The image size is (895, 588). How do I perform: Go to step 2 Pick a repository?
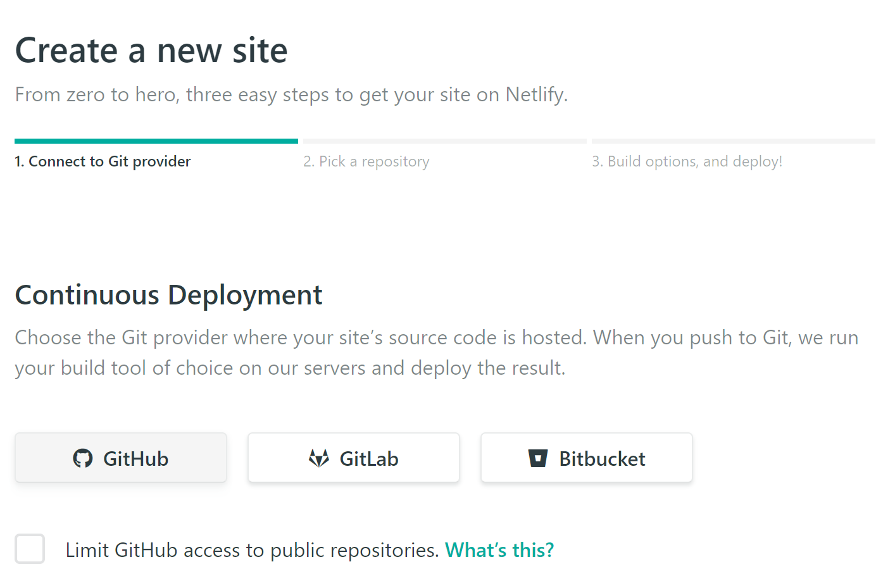[366, 161]
